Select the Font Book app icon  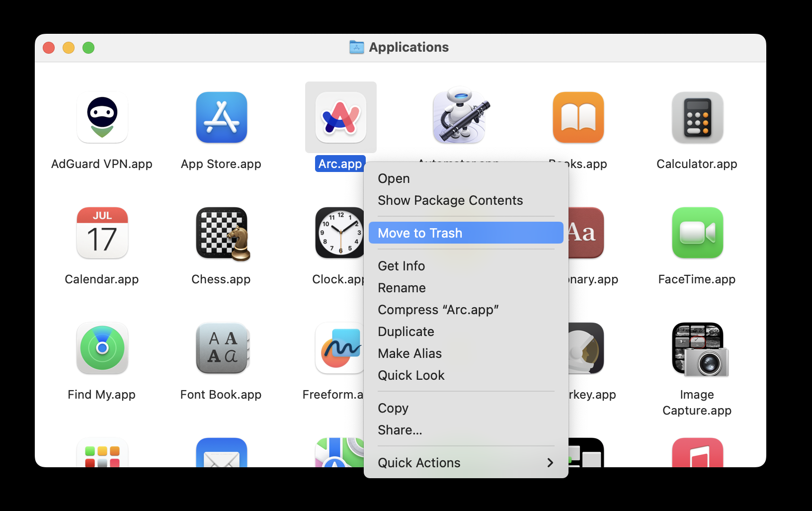[222, 348]
